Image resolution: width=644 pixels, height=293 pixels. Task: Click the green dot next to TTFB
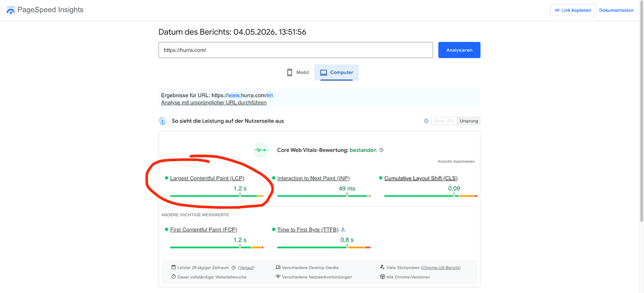click(273, 230)
